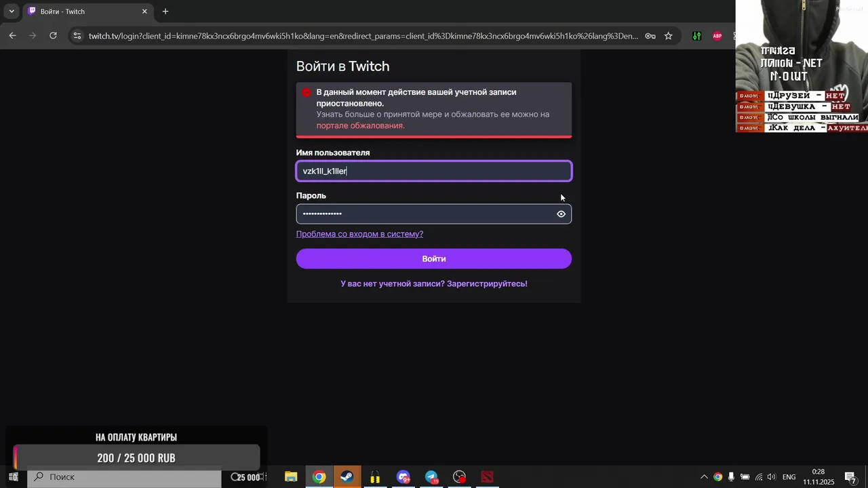The height and width of the screenshot is (488, 868).
Task: Bookmark this page with the star
Action: 668,36
